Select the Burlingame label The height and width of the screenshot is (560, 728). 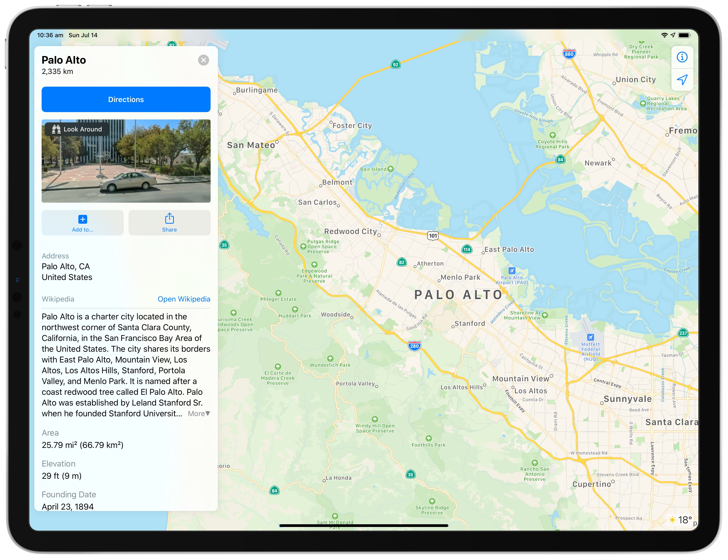pos(257,90)
